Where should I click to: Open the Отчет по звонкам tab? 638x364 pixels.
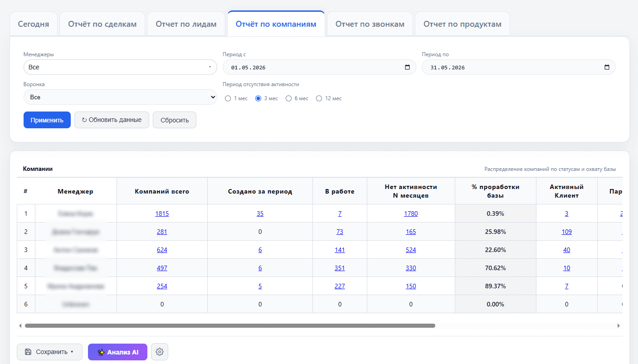tap(370, 24)
